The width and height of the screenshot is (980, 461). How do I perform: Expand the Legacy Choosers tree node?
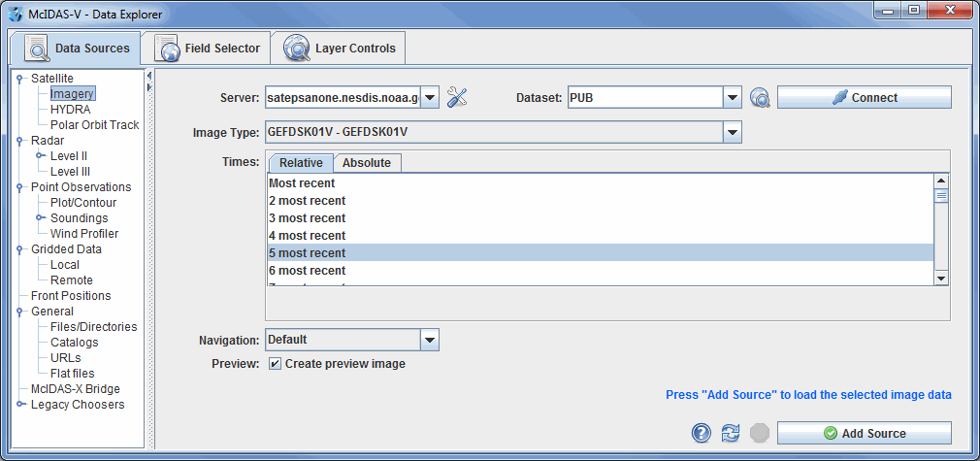20,405
